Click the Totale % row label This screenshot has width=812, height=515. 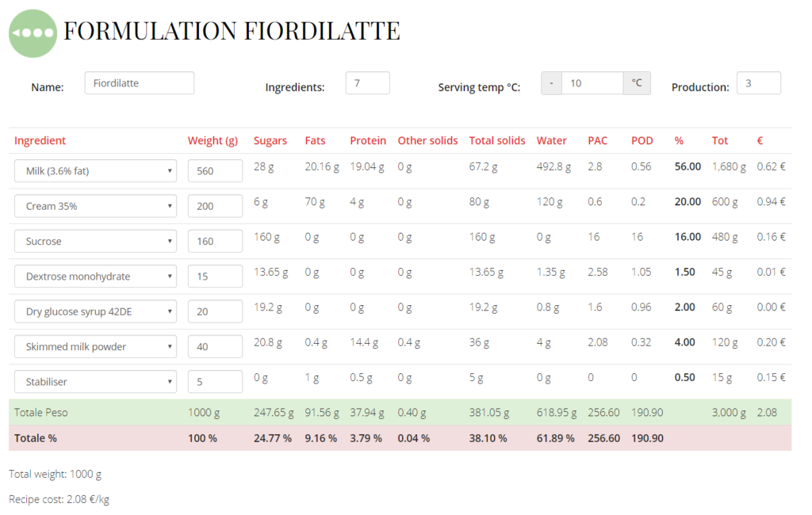coord(35,438)
